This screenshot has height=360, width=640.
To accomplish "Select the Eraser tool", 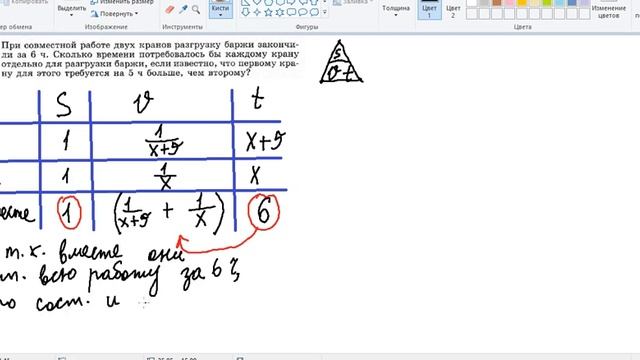I will 170,9.
